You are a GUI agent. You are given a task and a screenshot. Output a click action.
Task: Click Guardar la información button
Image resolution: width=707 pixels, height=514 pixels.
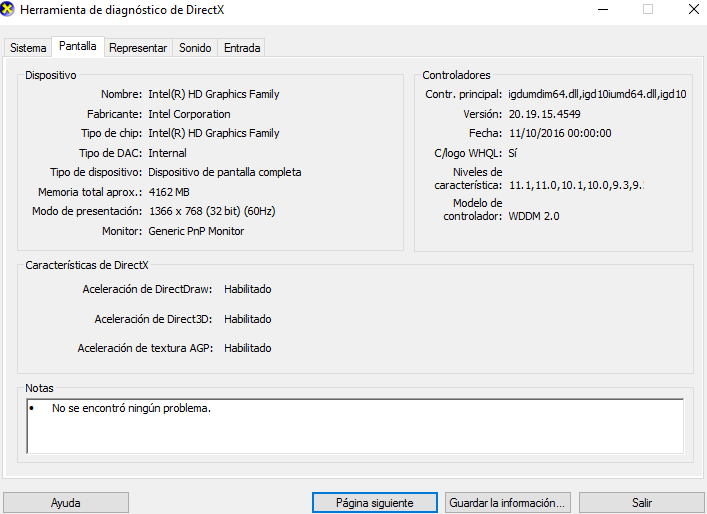click(507, 503)
